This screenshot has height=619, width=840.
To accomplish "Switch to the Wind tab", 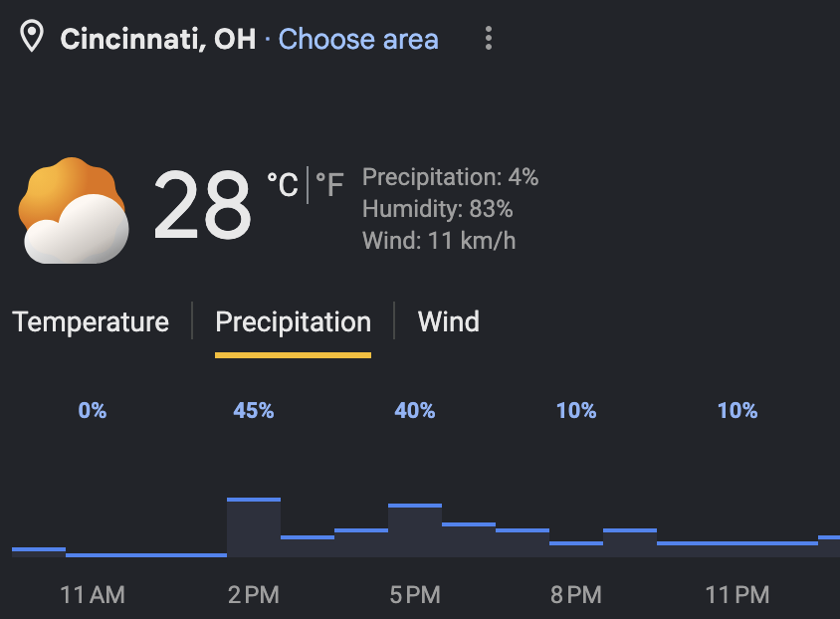I will point(449,321).
